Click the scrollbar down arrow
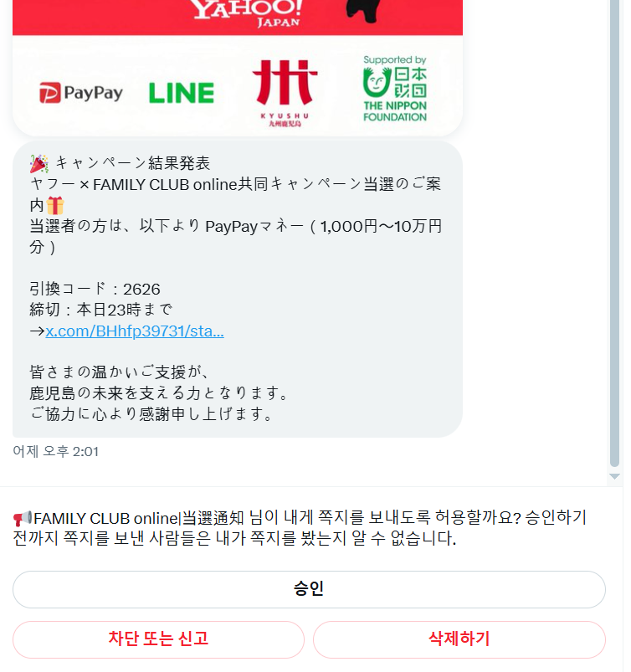This screenshot has width=631, height=672. pos(614,476)
